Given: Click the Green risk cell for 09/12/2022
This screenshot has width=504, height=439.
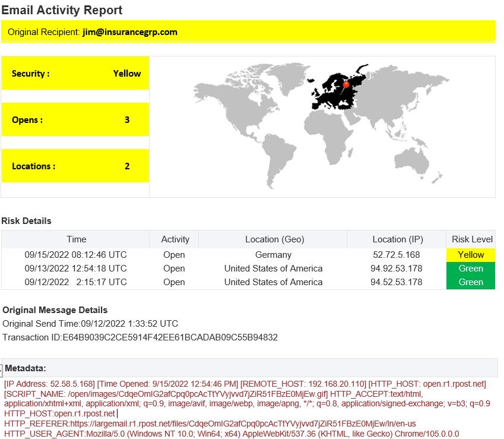Looking at the screenshot, I should coord(471,282).
